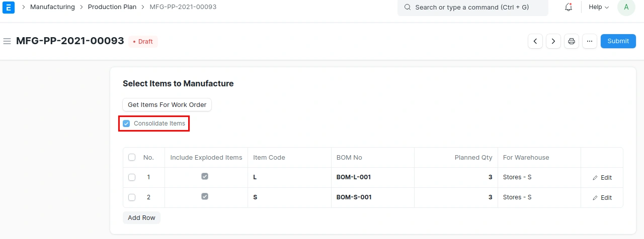Open the notifications bell icon
The height and width of the screenshot is (239, 644).
[x=569, y=7]
